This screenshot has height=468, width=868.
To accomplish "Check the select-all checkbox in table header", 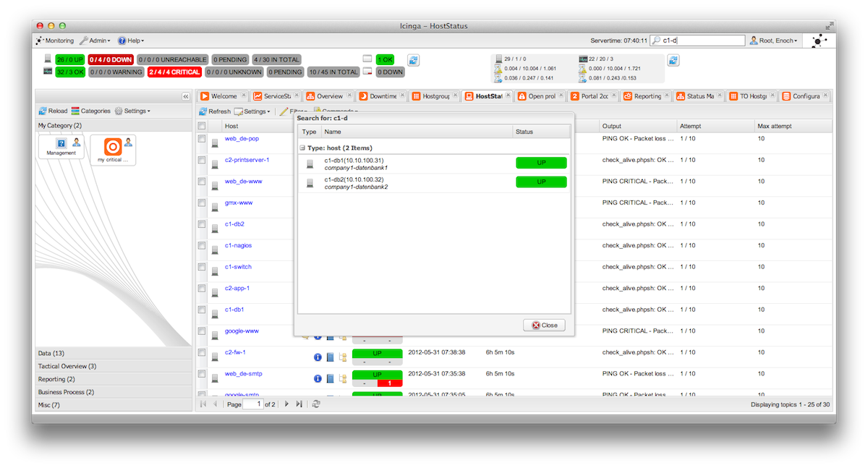I will click(x=202, y=126).
